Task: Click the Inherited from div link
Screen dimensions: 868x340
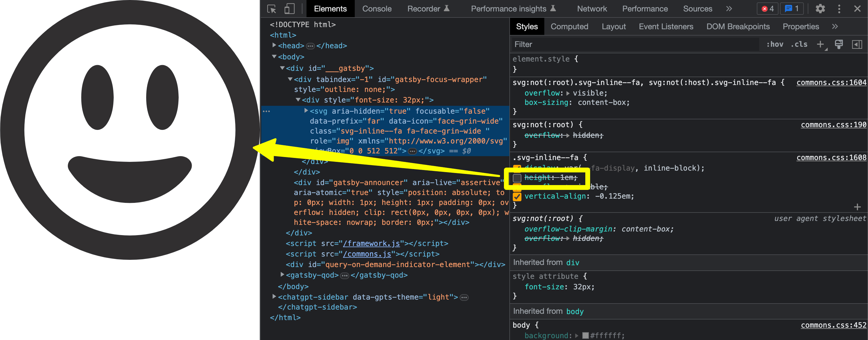Action: 573,263
